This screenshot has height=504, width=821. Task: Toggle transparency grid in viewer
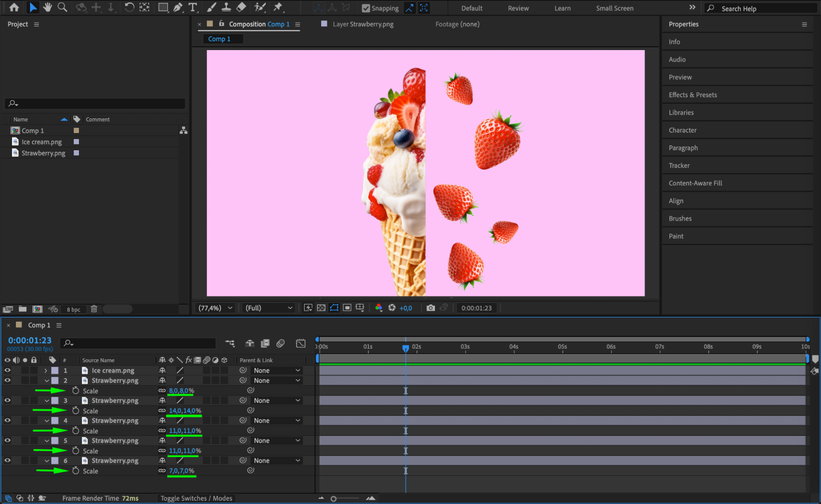[321, 308]
